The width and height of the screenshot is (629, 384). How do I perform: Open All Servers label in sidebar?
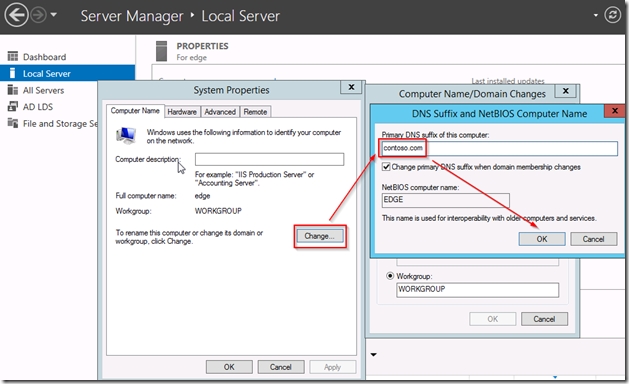click(43, 90)
